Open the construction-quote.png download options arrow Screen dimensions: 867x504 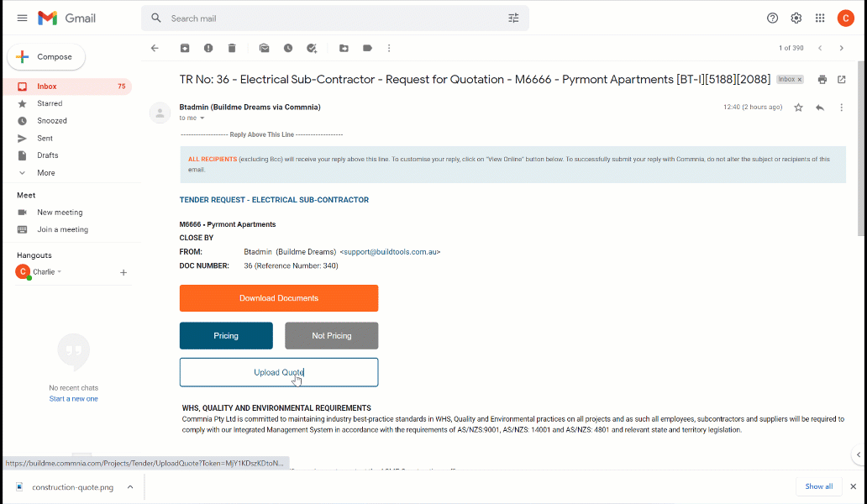coord(130,487)
